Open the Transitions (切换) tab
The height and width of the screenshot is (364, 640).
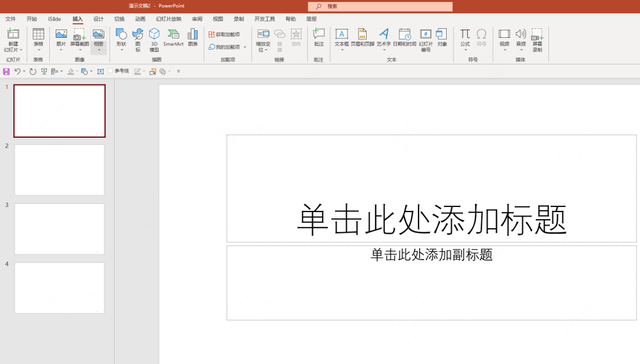click(x=119, y=19)
